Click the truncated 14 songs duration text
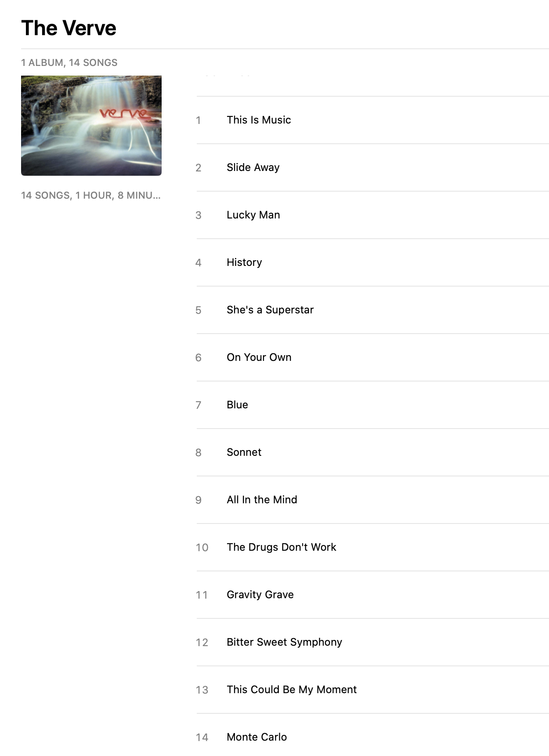The image size is (549, 756). tap(91, 195)
